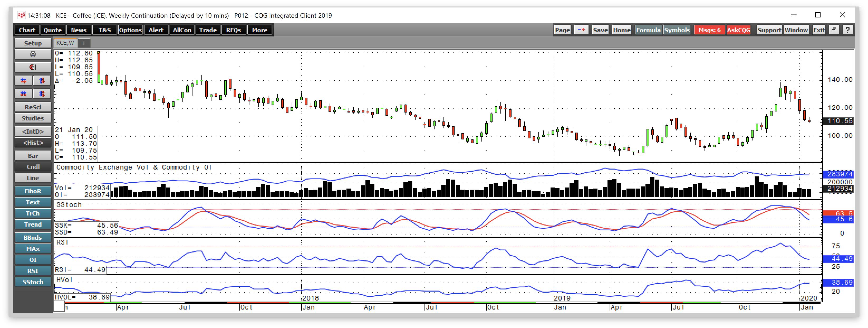The width and height of the screenshot is (868, 328).
Task: Open the Options menu item
Action: tap(130, 30)
